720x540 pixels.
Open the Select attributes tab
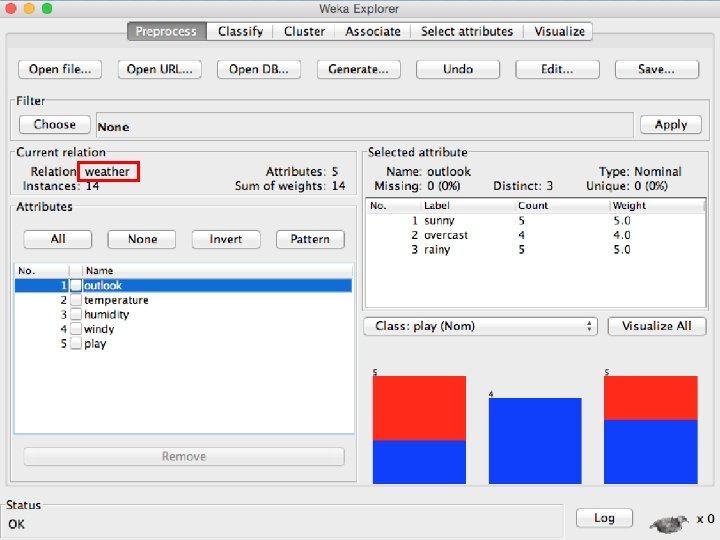467,31
